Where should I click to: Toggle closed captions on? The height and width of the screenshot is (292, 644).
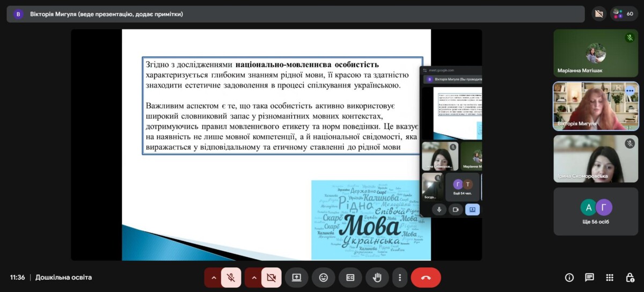pyautogui.click(x=350, y=278)
